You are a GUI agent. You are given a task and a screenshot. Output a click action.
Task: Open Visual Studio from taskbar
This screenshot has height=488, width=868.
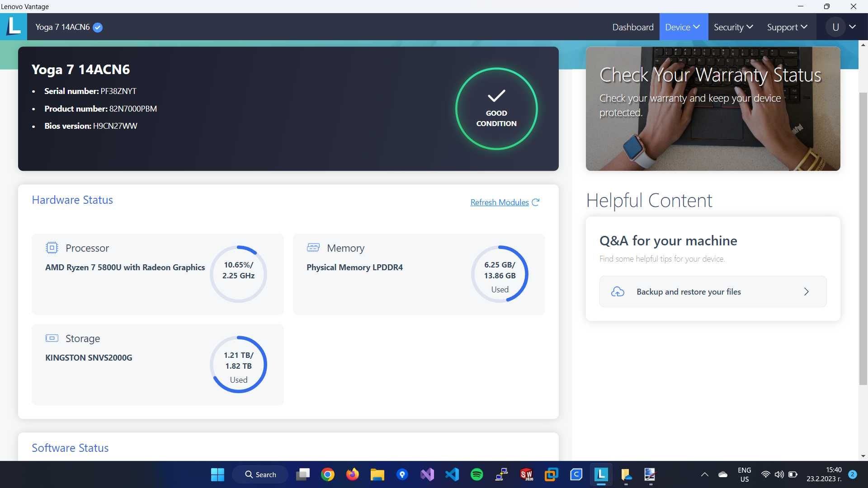pos(427,474)
